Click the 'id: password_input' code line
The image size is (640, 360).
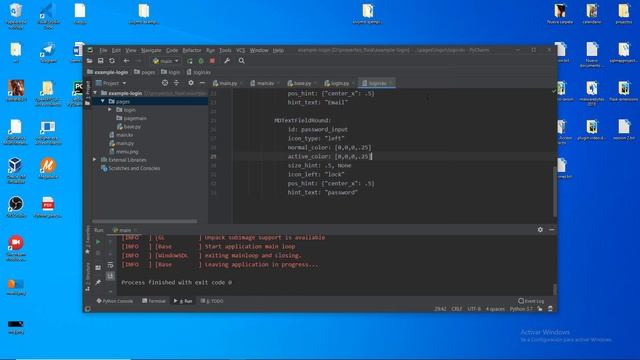318,129
